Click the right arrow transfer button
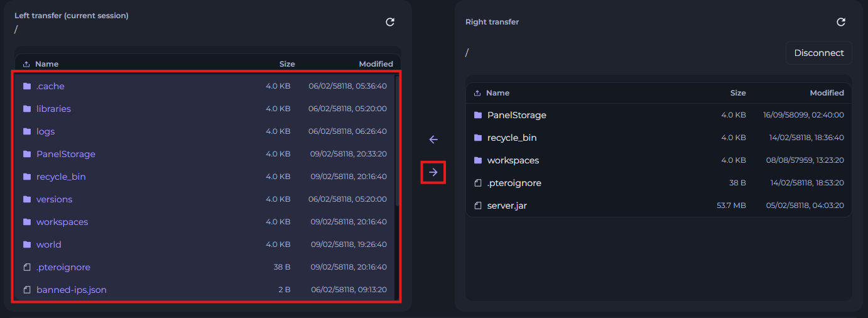The width and height of the screenshot is (868, 318). pyautogui.click(x=433, y=172)
